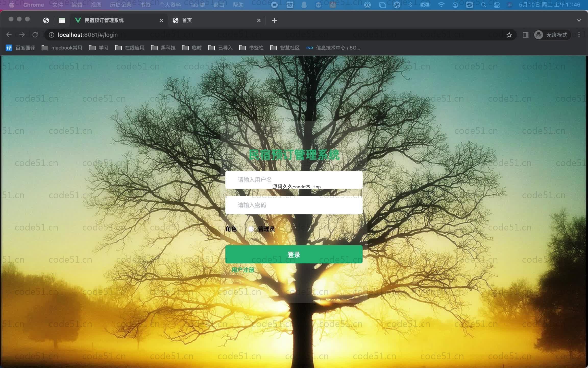
Task: Click the 1Password menu bar icon
Action: 367,5
